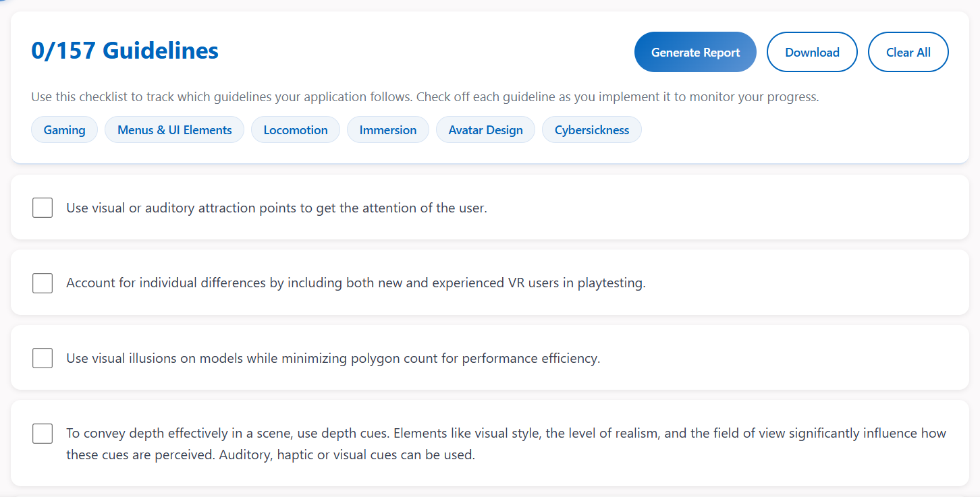
Task: Open the Avatar Design tag
Action: coord(485,130)
